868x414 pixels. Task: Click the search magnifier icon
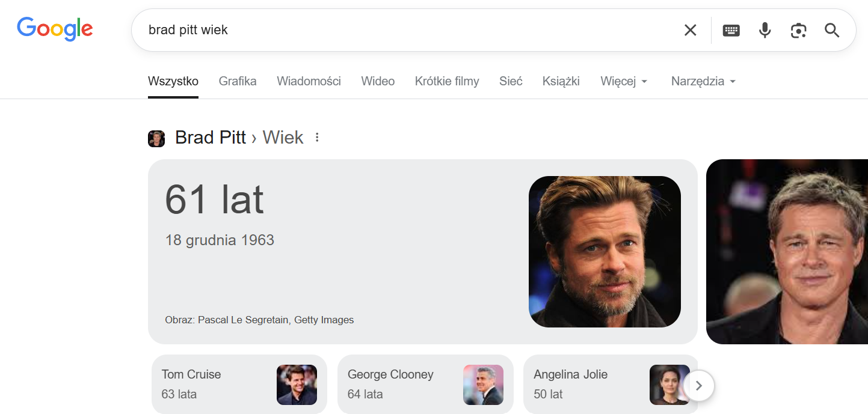pyautogui.click(x=832, y=29)
